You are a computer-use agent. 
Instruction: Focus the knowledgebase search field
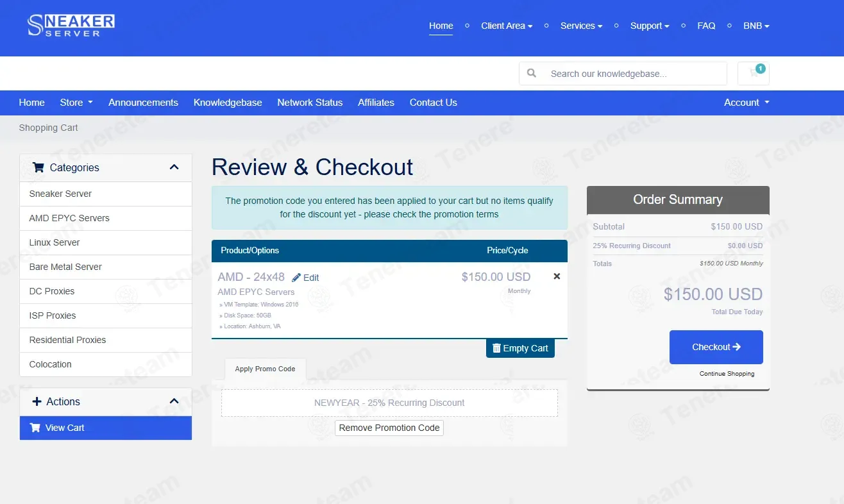click(x=635, y=73)
